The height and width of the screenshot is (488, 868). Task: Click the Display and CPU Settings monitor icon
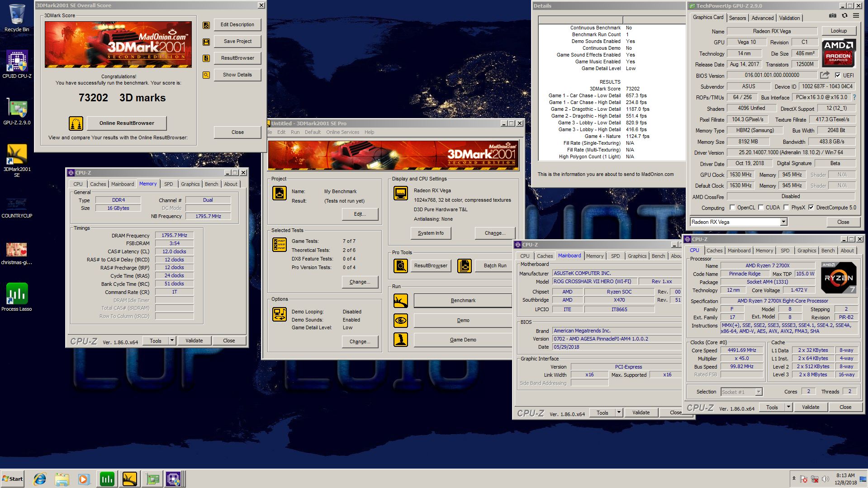(x=400, y=193)
